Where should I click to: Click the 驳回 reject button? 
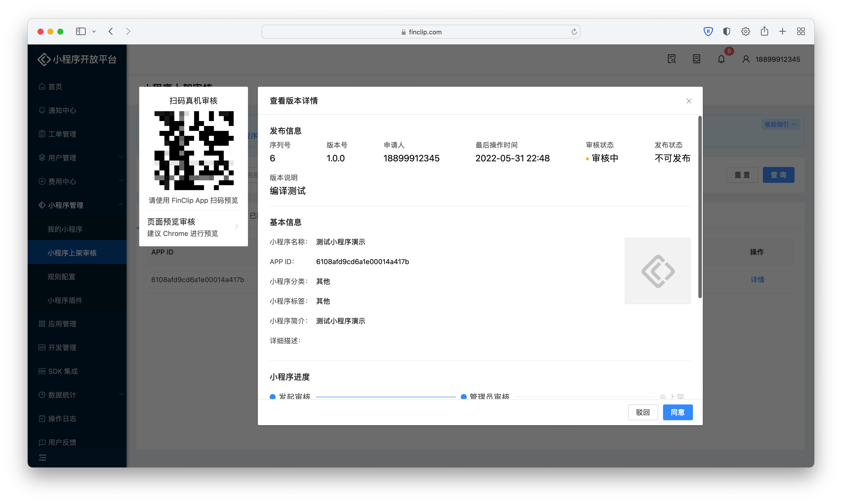tap(643, 412)
